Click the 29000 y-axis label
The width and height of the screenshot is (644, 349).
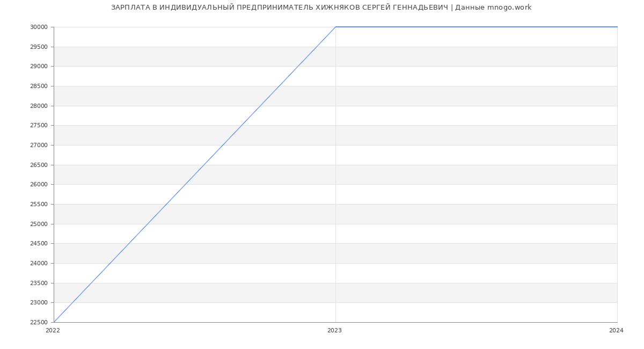point(39,67)
